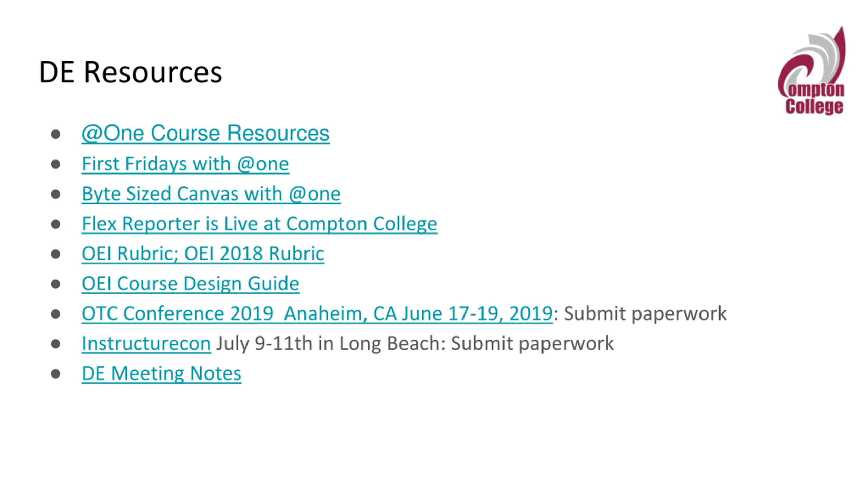Click the Compton College logo
The width and height of the screenshot is (868, 488).
(812, 71)
